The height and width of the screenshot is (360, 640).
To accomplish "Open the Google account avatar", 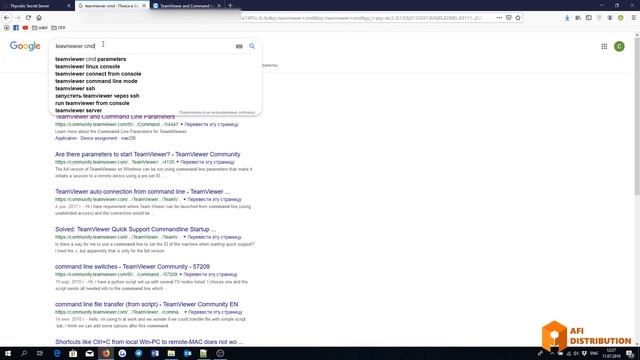I will (x=619, y=46).
